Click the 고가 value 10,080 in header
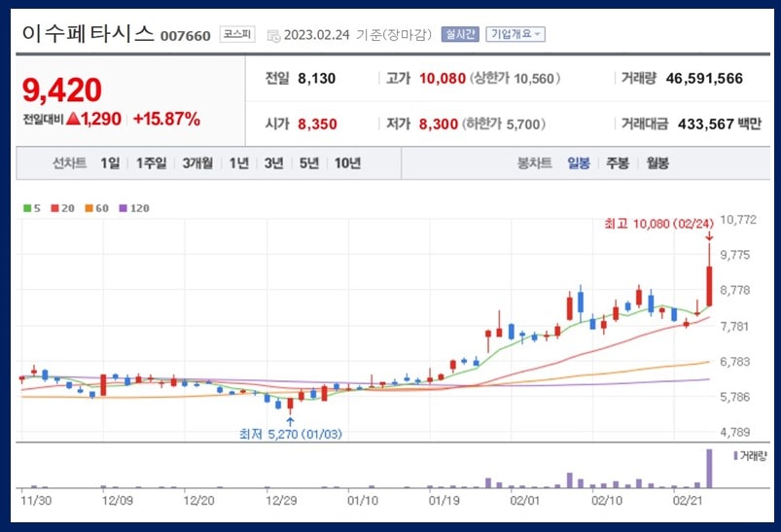The width and height of the screenshot is (781, 532). (443, 78)
